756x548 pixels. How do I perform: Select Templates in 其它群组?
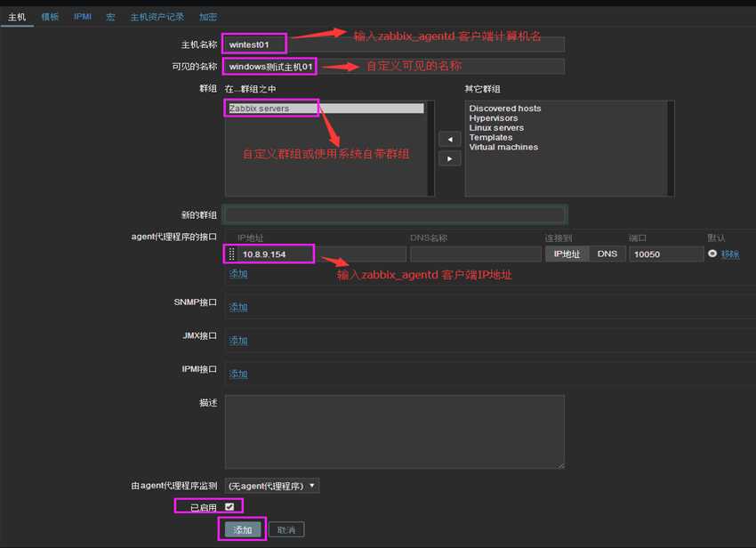(x=491, y=138)
